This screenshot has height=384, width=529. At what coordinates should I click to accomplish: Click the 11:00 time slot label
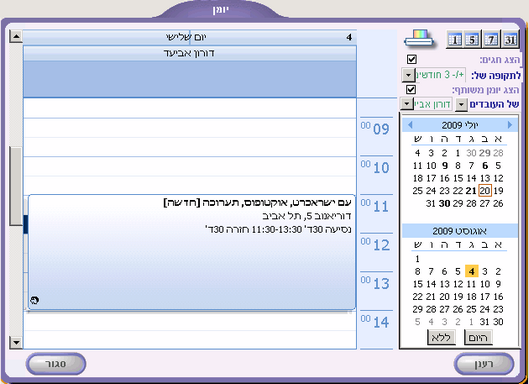pos(375,206)
